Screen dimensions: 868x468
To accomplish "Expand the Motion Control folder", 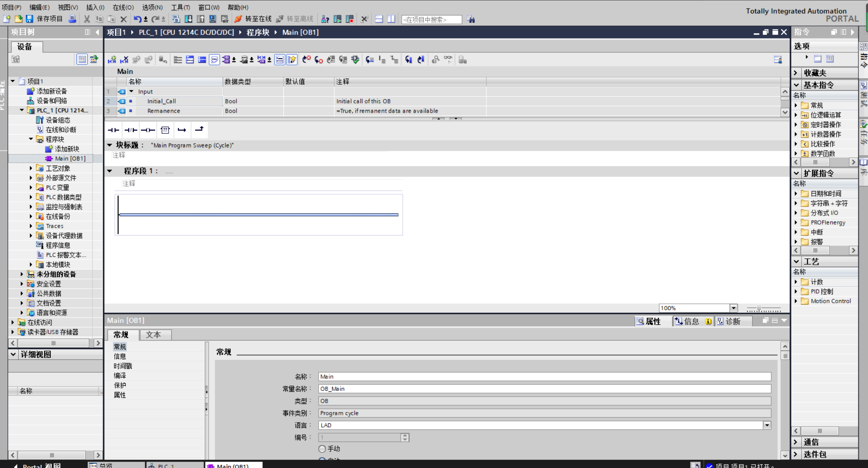I will coord(796,301).
